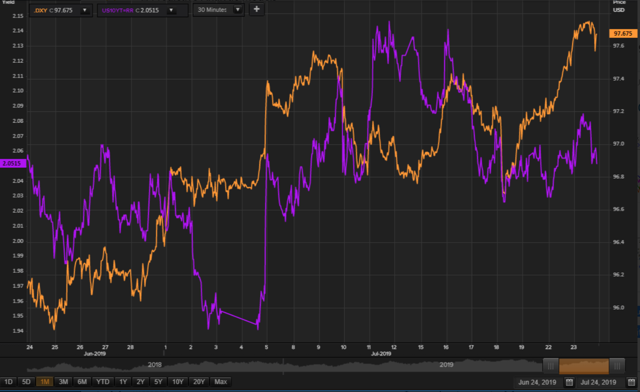Open the calendar for the Jul 24, 2019 end date
Image resolution: width=640 pixels, height=392 pixels.
pos(631,382)
